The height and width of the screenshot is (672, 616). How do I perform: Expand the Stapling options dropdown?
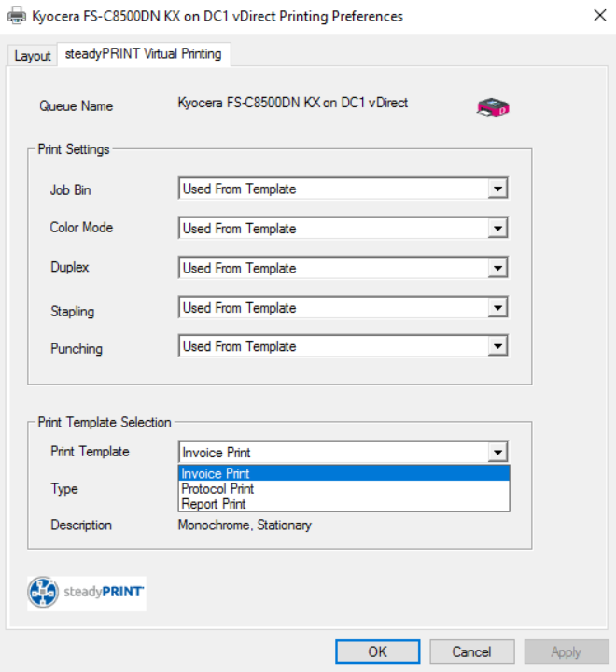(497, 308)
